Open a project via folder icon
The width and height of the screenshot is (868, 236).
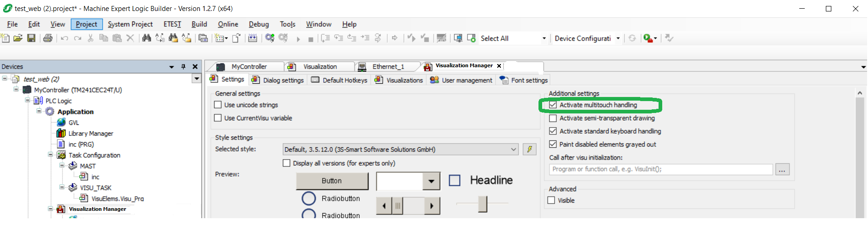pyautogui.click(x=18, y=38)
